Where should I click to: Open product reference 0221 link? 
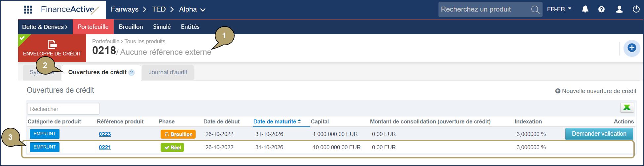[x=105, y=147]
